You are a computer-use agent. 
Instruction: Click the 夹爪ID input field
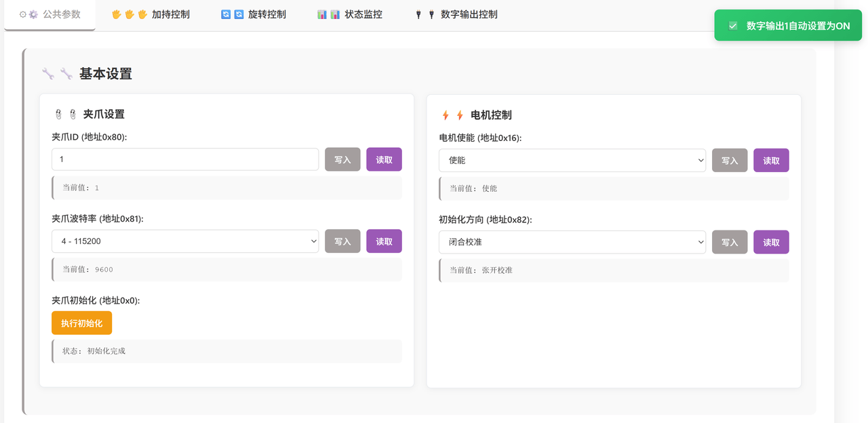pos(185,159)
